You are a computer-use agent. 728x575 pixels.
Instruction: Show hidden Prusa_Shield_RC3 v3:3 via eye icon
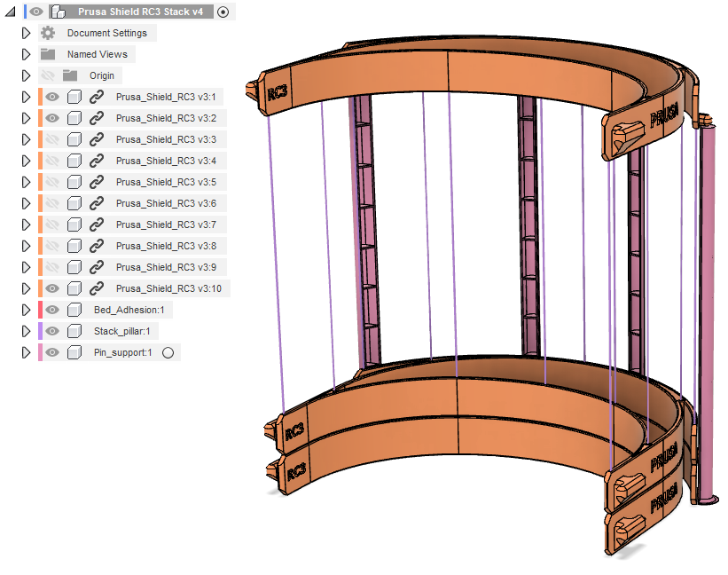pyautogui.click(x=52, y=139)
